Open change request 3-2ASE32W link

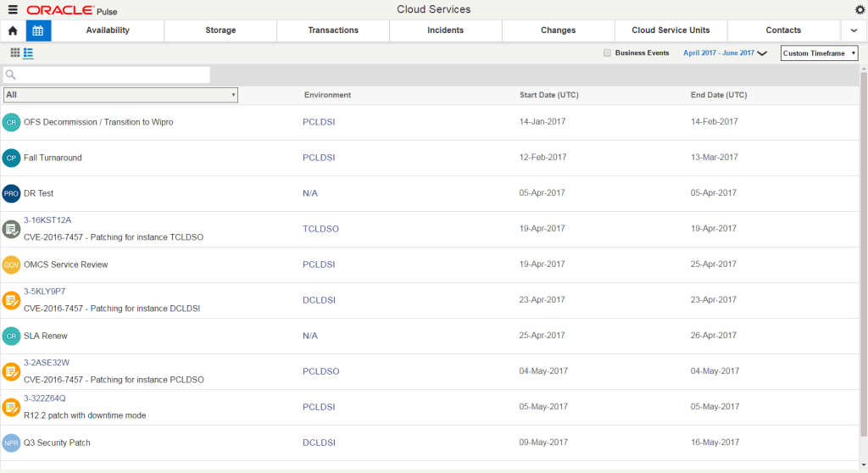point(47,363)
